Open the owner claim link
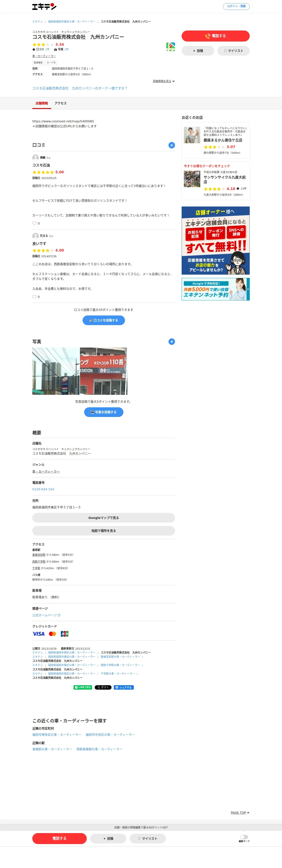The width and height of the screenshot is (282, 868). point(80,88)
